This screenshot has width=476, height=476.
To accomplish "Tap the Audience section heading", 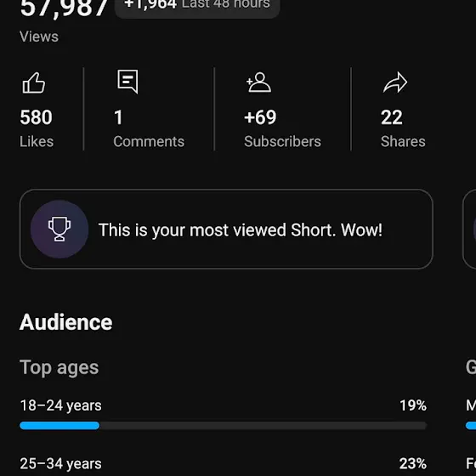I will click(66, 322).
